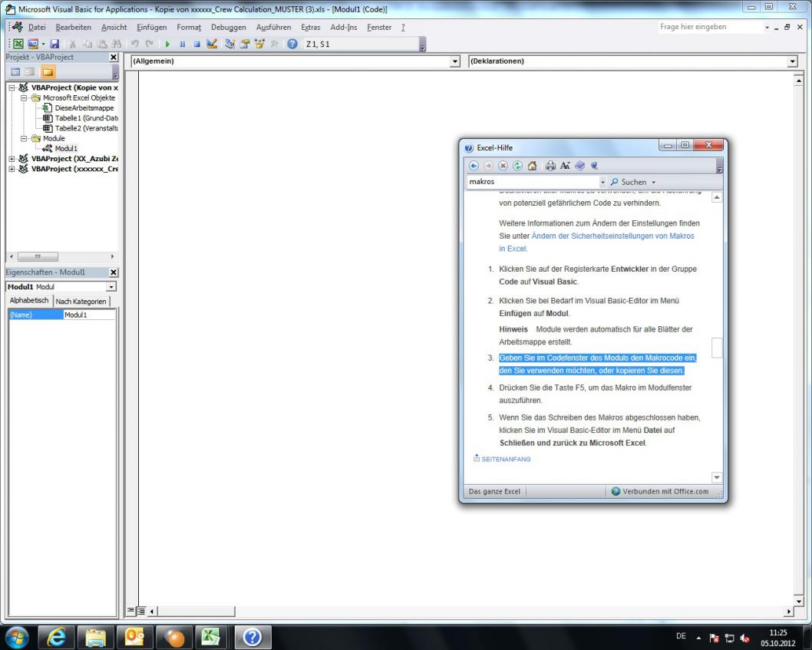Collapse the VBAProject (Kopie von x tree node
This screenshot has height=650, width=812.
click(x=12, y=88)
